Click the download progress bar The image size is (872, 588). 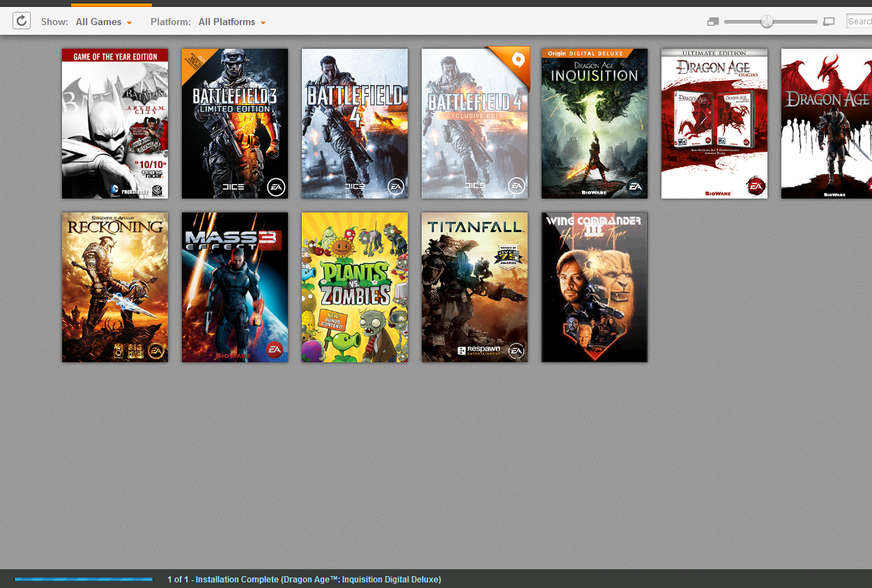[84, 579]
